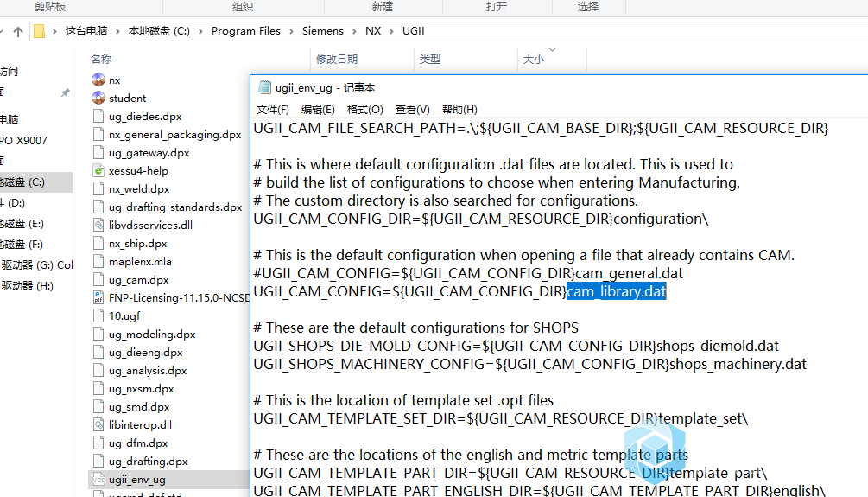Image resolution: width=868 pixels, height=497 pixels.
Task: Click the ug_dieeng.dpx file icon
Action: [98, 353]
